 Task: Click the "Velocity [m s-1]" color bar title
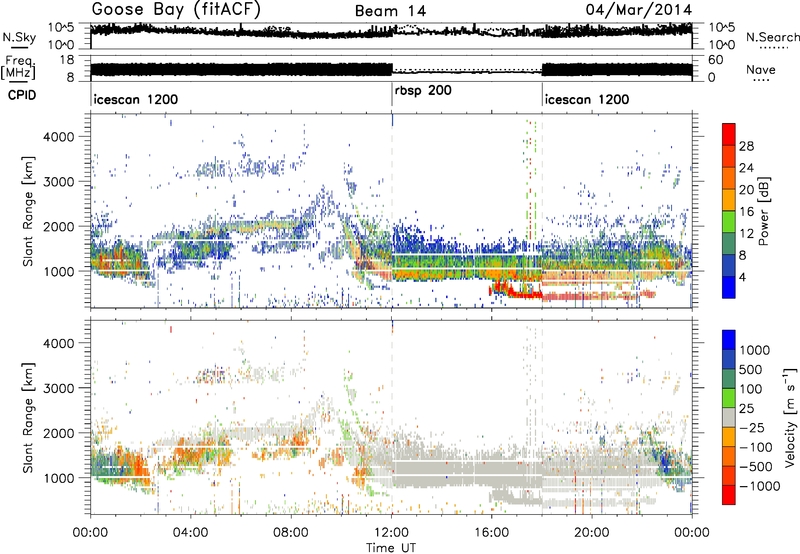[790, 417]
